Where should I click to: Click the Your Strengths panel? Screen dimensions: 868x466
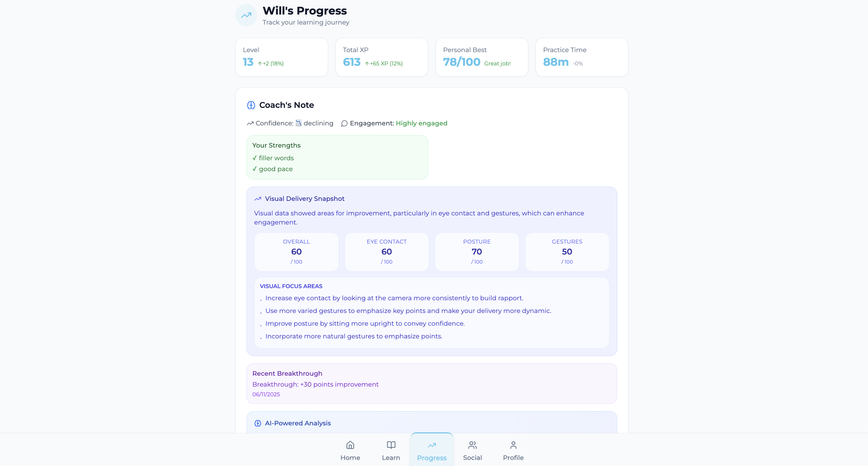coord(337,157)
